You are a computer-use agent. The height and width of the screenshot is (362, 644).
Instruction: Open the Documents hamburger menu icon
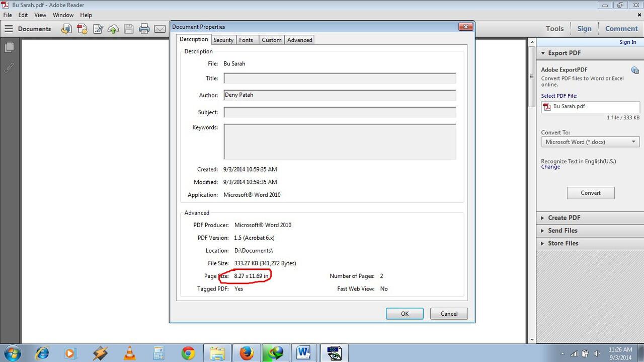[9, 29]
